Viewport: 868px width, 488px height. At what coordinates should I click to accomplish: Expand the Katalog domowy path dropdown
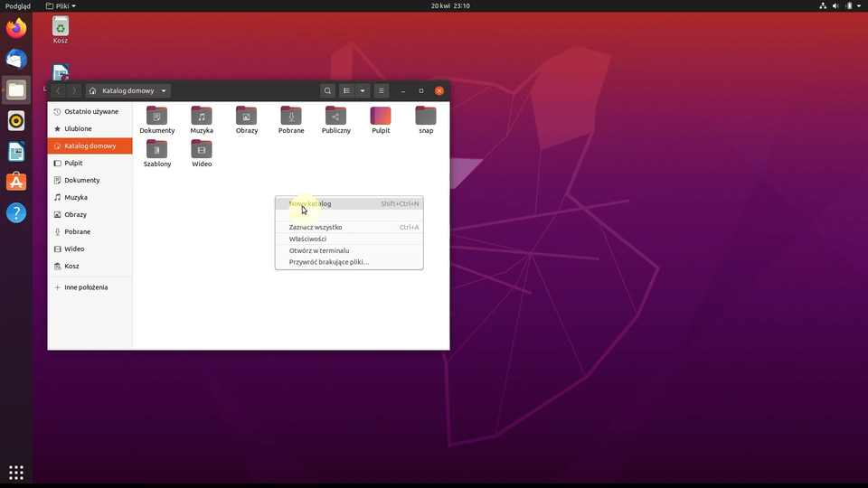(164, 90)
